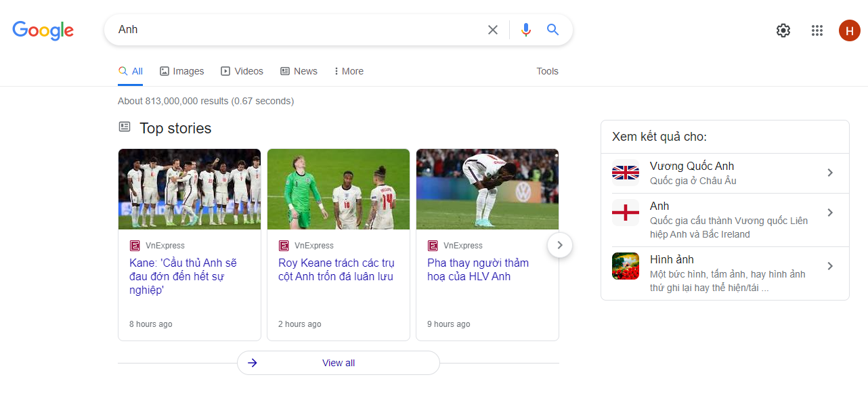Image resolution: width=868 pixels, height=396 pixels.
Task: Click the blue magnifier search icon
Action: point(553,30)
